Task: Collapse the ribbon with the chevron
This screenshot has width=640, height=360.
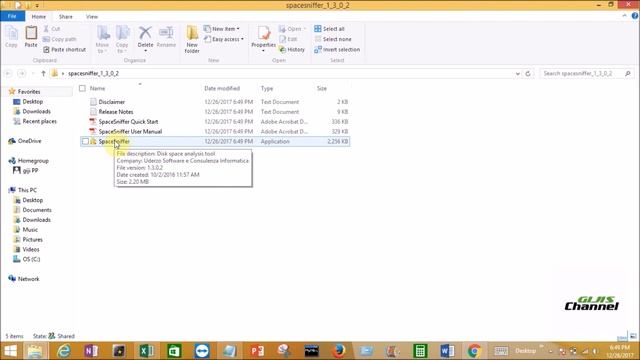Action: [624, 16]
